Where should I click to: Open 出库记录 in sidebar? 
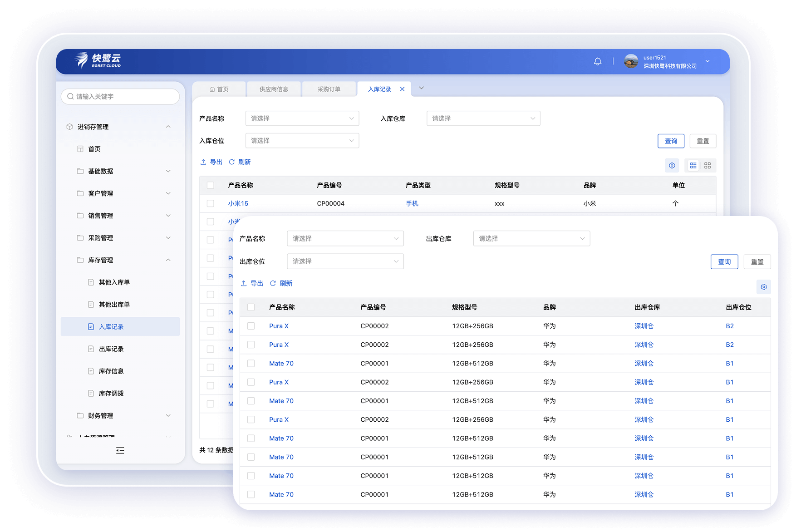[x=111, y=349]
